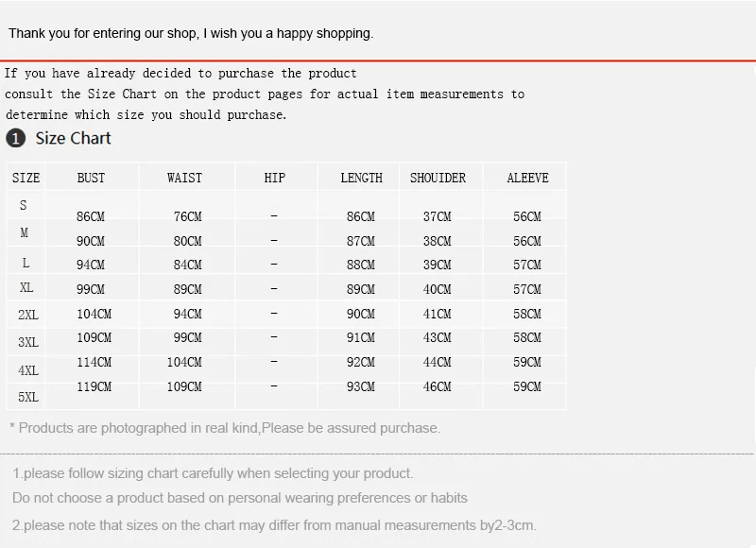The width and height of the screenshot is (756, 548).
Task: Click the 43CM shoulder value
Action: point(438,337)
